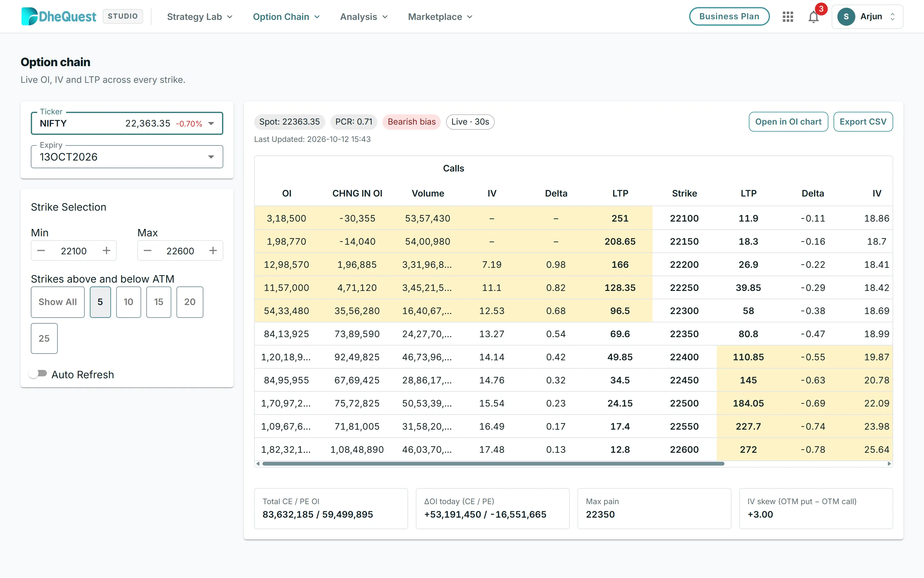Expand the Marketplace menu

(440, 17)
